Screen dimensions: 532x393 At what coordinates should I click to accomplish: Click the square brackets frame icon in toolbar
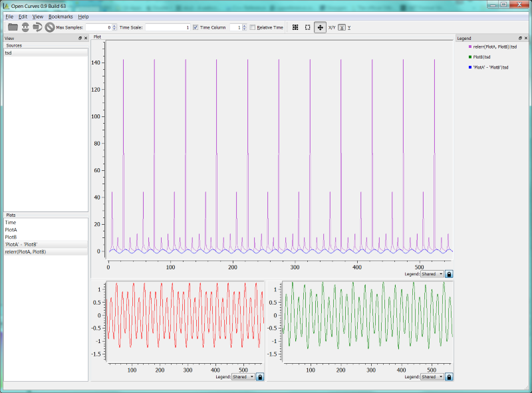[x=307, y=27]
